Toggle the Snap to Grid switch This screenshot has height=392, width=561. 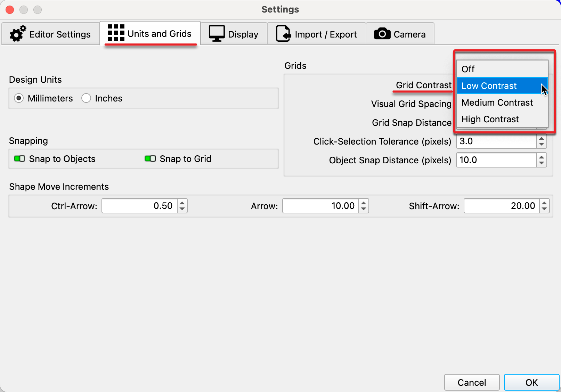pyautogui.click(x=150, y=159)
